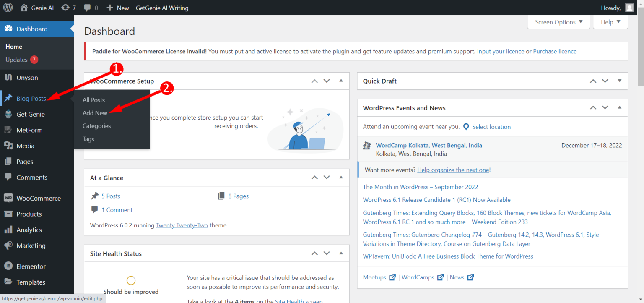The height and width of the screenshot is (303, 644).
Task: Click the WordPress logo in admin bar
Action: pyautogui.click(x=8, y=7)
